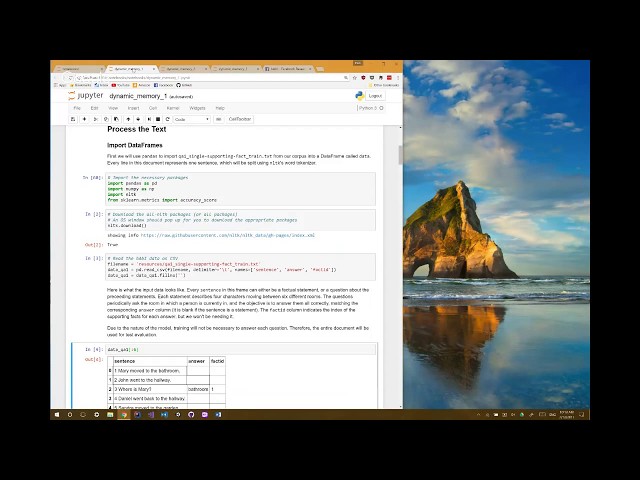Open the Windows Start menu

point(57,415)
